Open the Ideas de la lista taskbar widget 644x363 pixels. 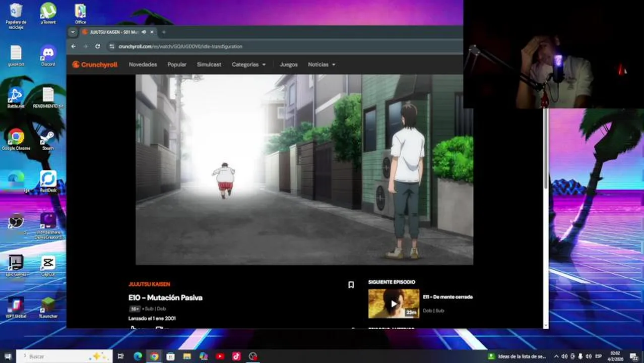(516, 356)
